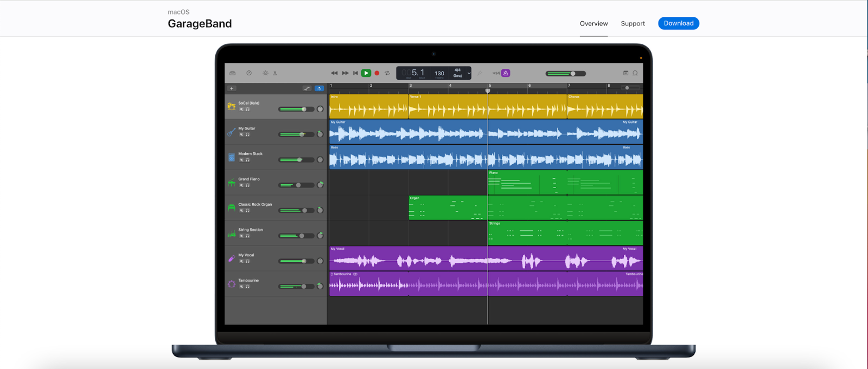Start recording with the red Record button

point(377,73)
